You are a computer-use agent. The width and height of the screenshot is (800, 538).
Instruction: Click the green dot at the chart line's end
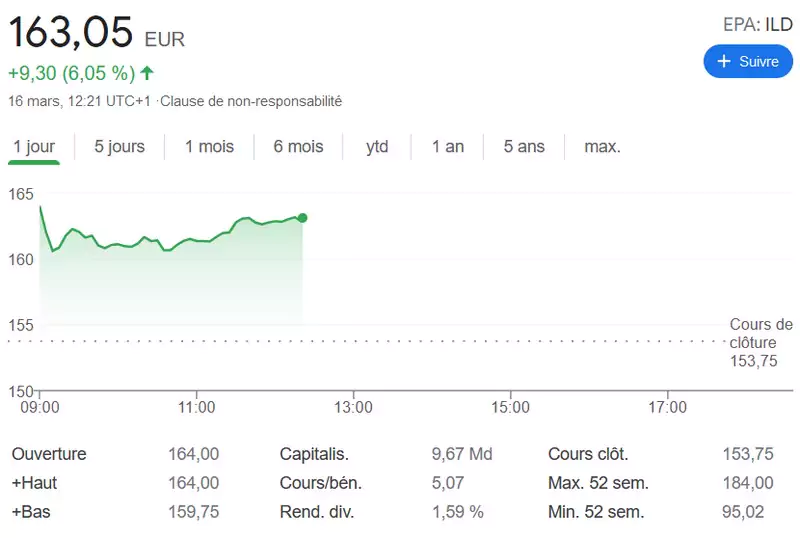(302, 217)
